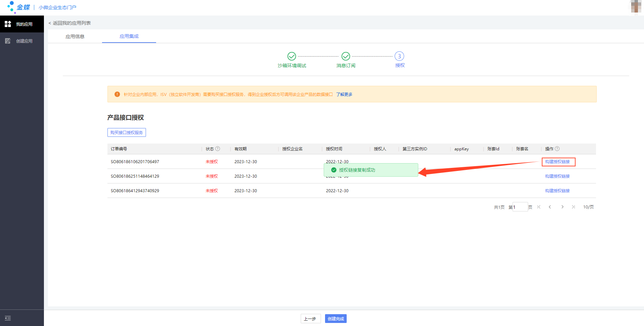Click 购买接口授权服务 button
The image size is (644, 326).
pyautogui.click(x=127, y=132)
